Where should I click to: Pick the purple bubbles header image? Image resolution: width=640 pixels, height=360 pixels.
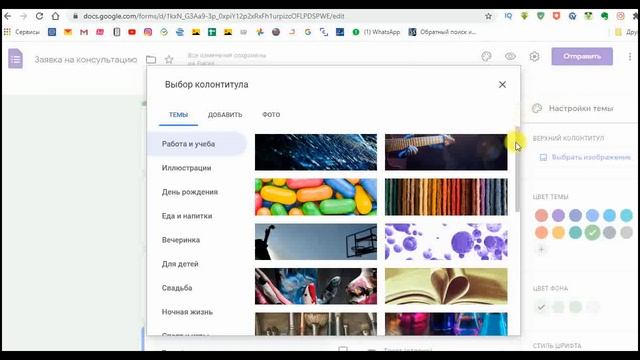point(446,242)
